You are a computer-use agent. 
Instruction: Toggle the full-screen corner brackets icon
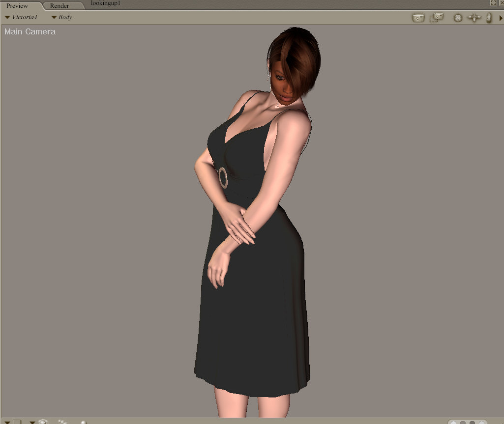coord(493,3)
